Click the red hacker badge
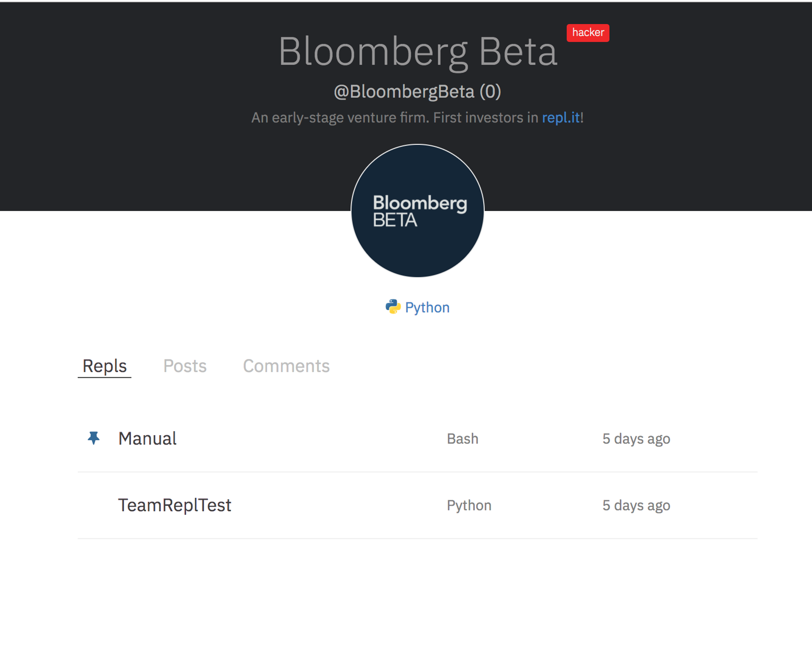The width and height of the screenshot is (812, 664). click(x=587, y=33)
